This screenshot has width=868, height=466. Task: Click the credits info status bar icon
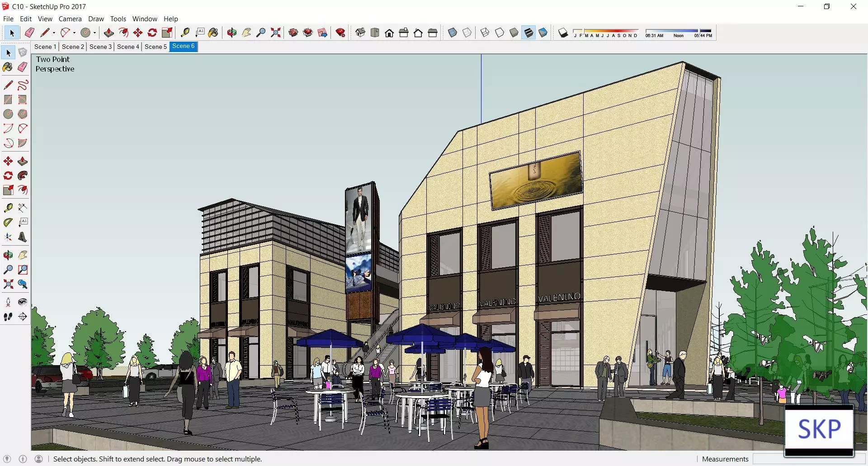pyautogui.click(x=23, y=459)
